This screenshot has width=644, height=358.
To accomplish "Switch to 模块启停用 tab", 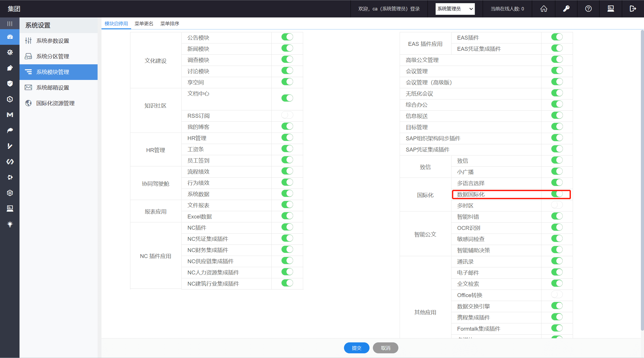I will pyautogui.click(x=116, y=24).
